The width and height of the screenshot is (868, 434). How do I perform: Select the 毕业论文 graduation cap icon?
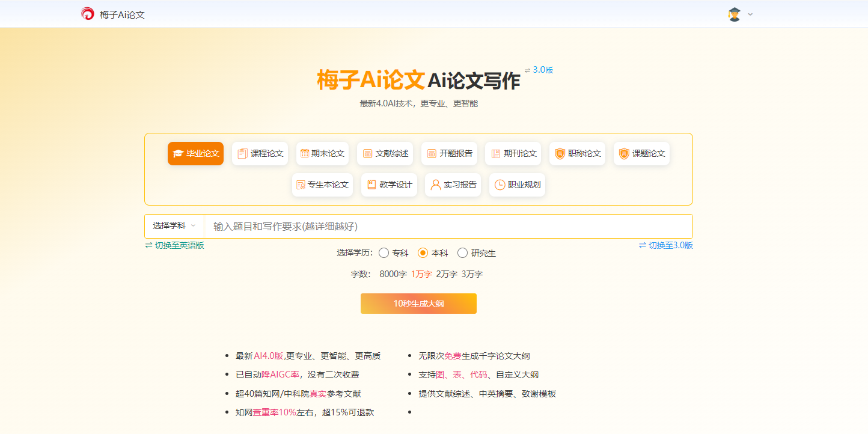pyautogui.click(x=177, y=154)
